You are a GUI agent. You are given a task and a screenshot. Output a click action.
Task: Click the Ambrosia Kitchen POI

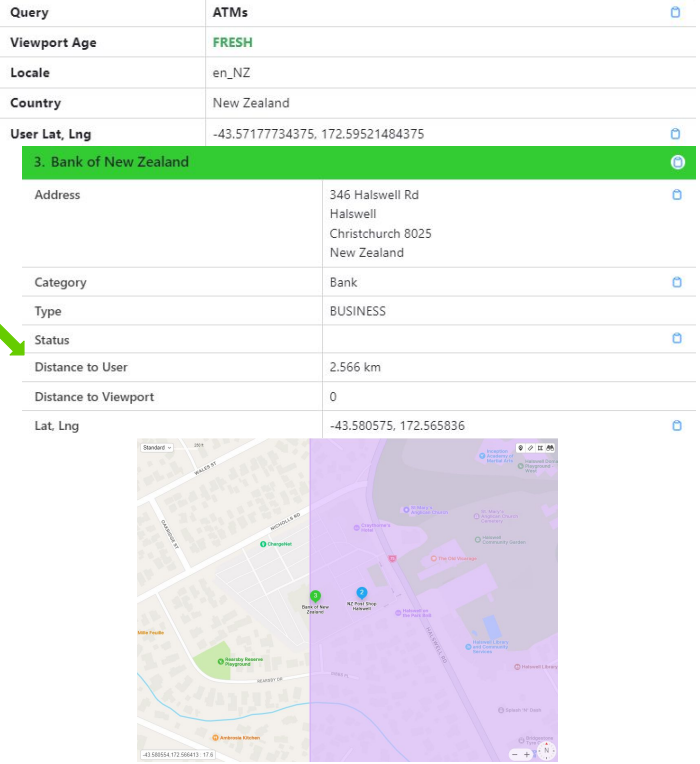coord(236,738)
